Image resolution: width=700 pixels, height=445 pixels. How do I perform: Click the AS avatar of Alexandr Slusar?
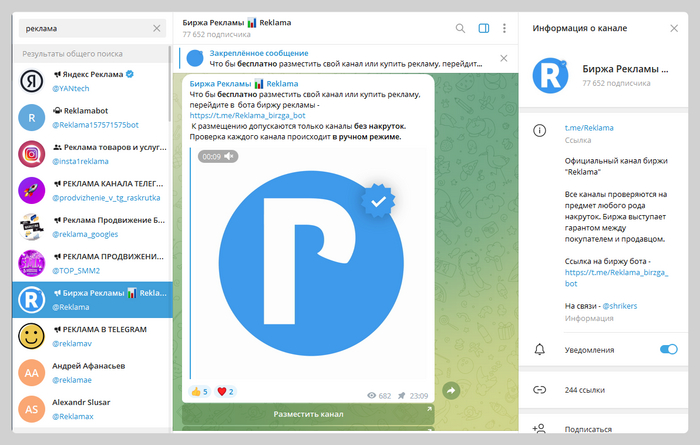coord(31,409)
